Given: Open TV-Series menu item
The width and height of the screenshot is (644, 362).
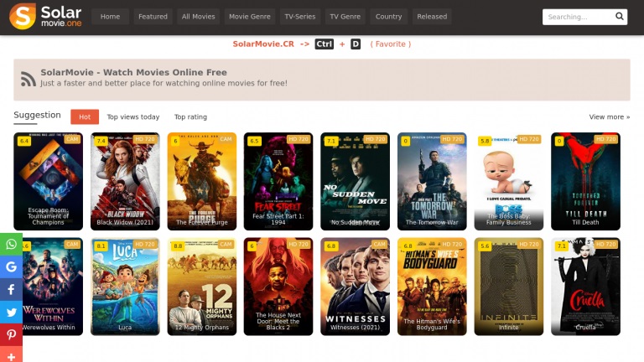Looking at the screenshot, I should tap(300, 17).
